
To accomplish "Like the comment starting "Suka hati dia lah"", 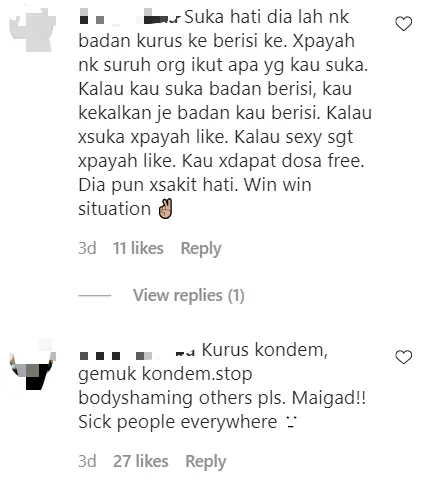I will click(x=404, y=24).
